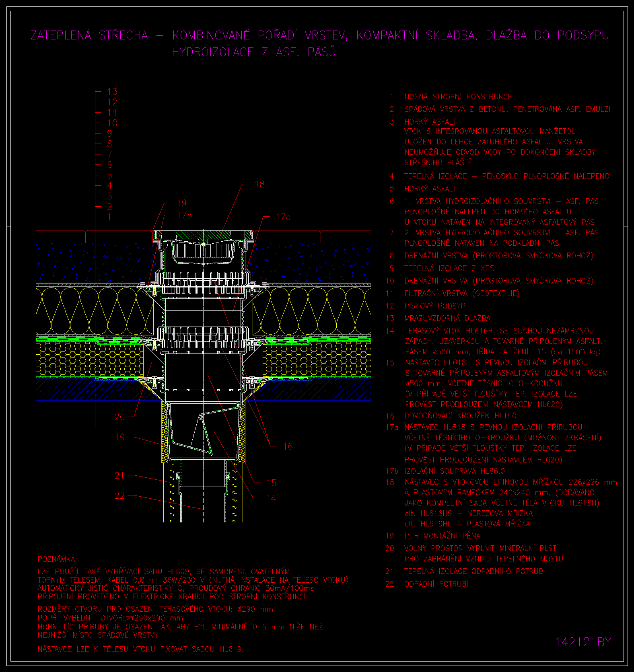Click 'VOLNÝ PROSTOR VYPLNIT MINERÁLNÍ PLSTÍ' text
The width and height of the screenshot is (634, 672).
(481, 548)
